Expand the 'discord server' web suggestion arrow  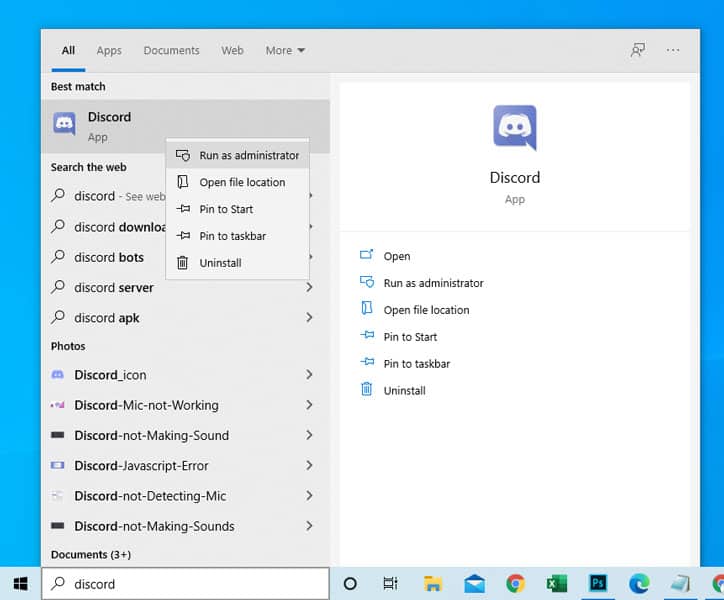(309, 287)
